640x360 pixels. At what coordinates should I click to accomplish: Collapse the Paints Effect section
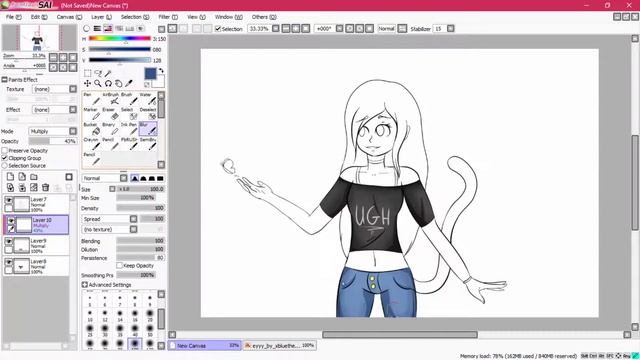4,80
